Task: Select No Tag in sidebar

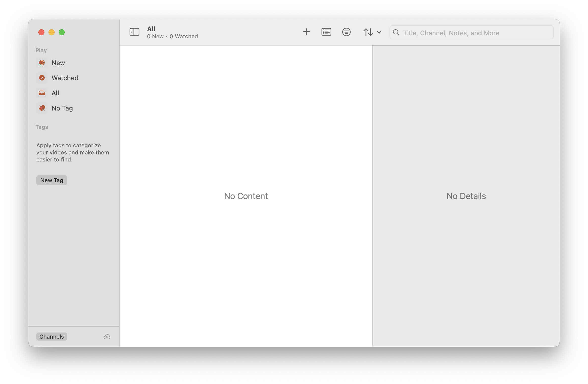Action: (x=62, y=108)
